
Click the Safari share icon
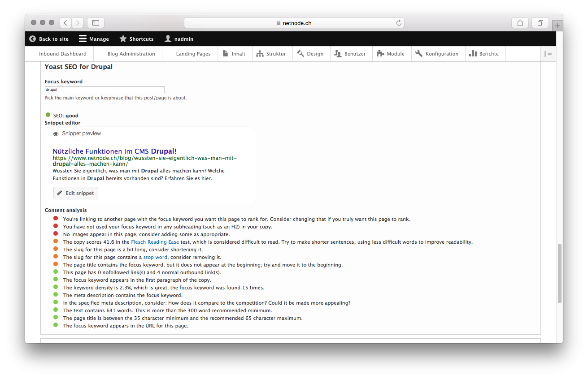(x=520, y=23)
